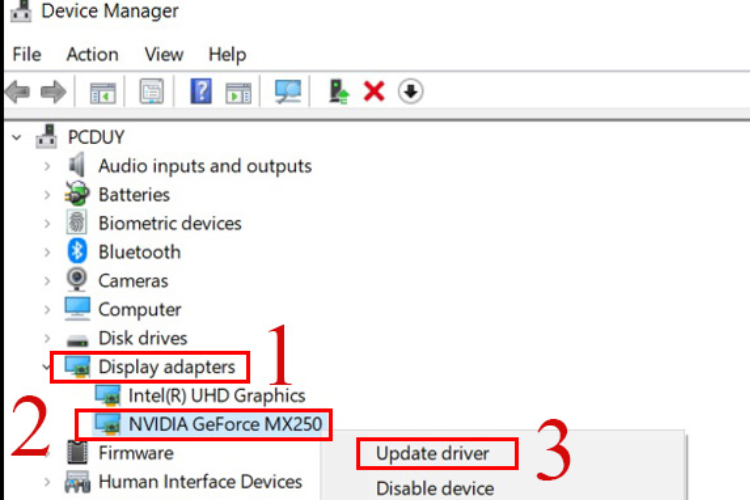Choose Disable device in context menu
The height and width of the screenshot is (500, 750).
pos(434,488)
